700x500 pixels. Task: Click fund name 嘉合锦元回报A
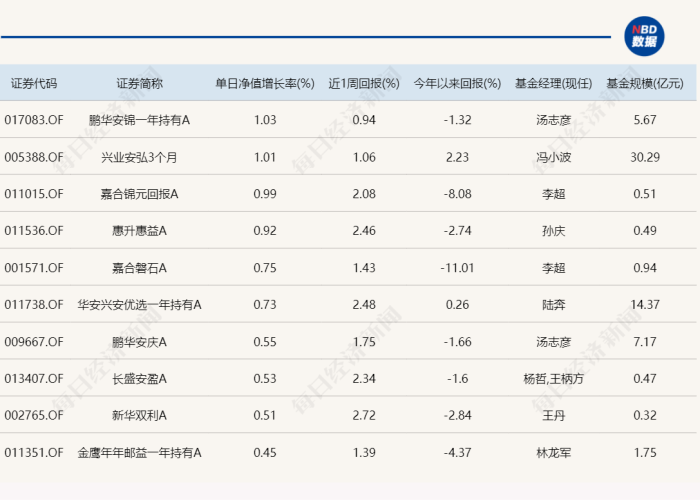click(139, 194)
